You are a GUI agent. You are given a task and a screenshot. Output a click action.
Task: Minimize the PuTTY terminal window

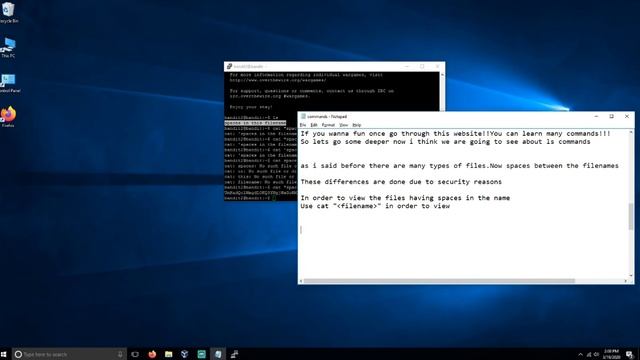(407, 66)
